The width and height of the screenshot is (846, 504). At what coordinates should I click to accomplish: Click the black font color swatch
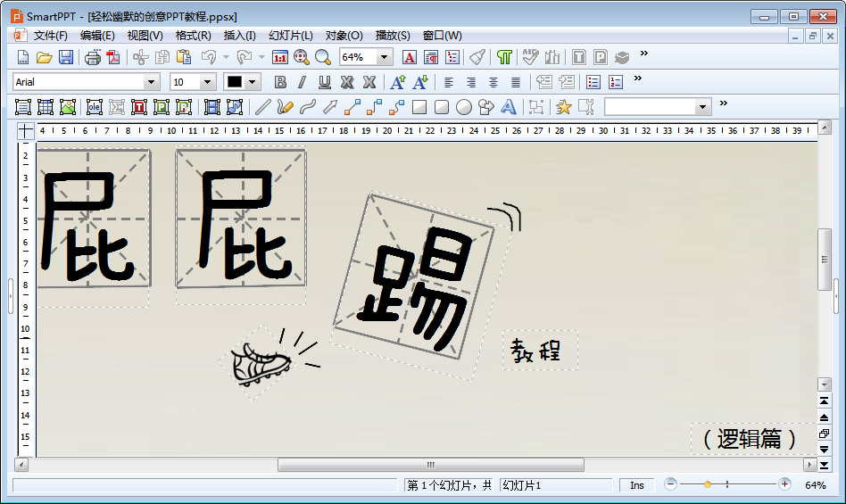(234, 82)
